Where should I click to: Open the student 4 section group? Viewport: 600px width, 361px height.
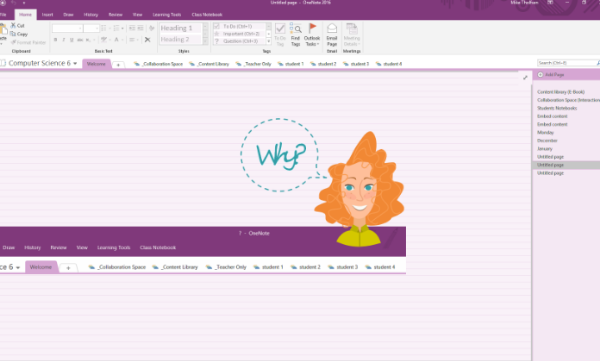point(389,64)
